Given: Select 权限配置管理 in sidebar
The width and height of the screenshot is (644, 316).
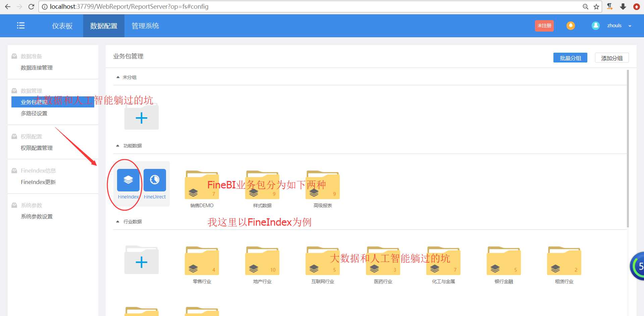Looking at the screenshot, I should (37, 148).
